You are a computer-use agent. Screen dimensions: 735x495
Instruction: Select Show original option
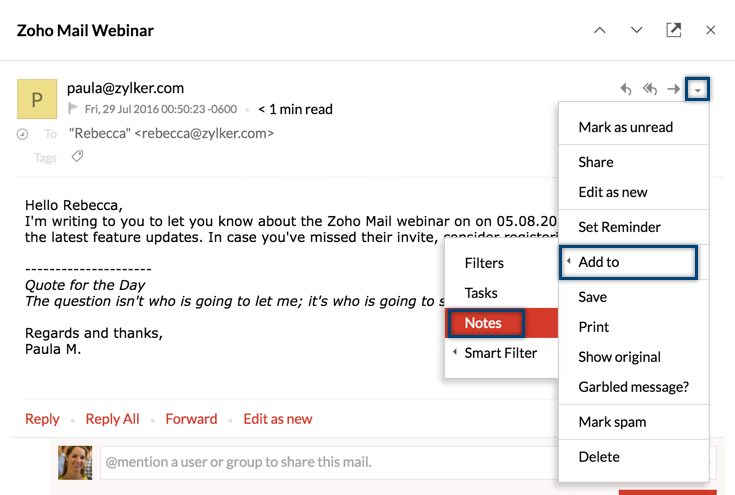[633, 357]
